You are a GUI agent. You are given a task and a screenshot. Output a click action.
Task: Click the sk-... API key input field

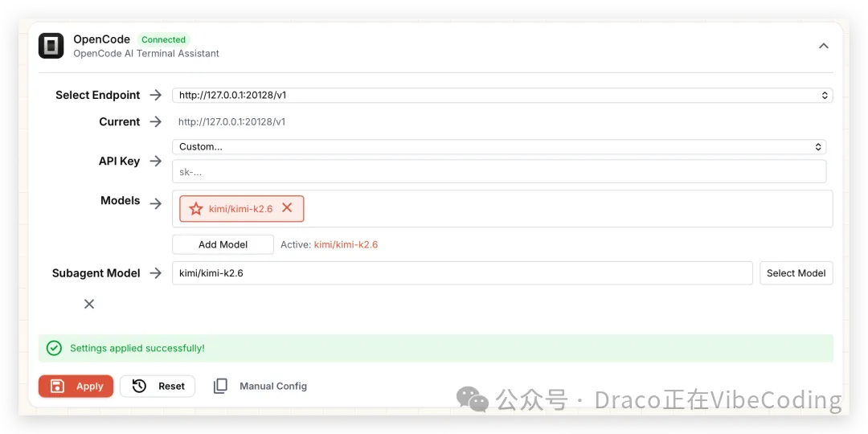(499, 172)
